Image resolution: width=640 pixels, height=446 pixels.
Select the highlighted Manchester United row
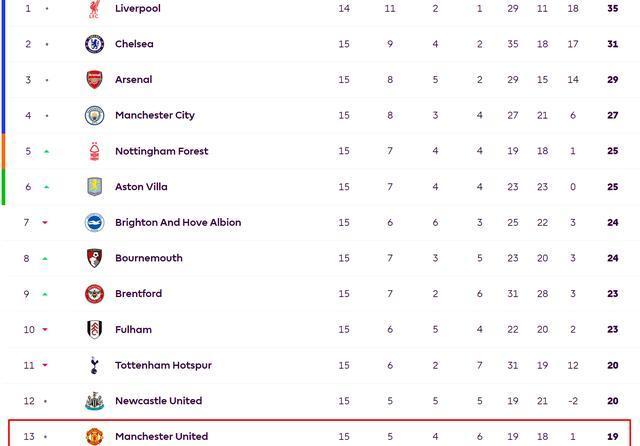320,433
